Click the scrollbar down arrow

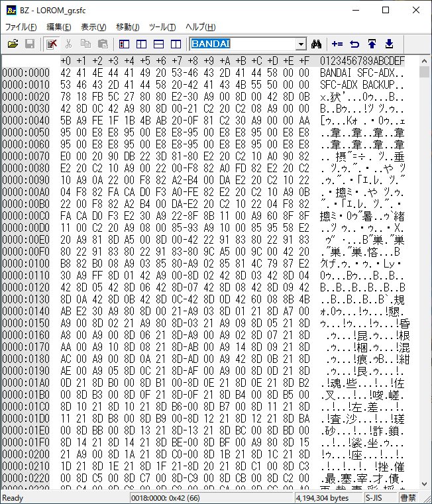424,483
